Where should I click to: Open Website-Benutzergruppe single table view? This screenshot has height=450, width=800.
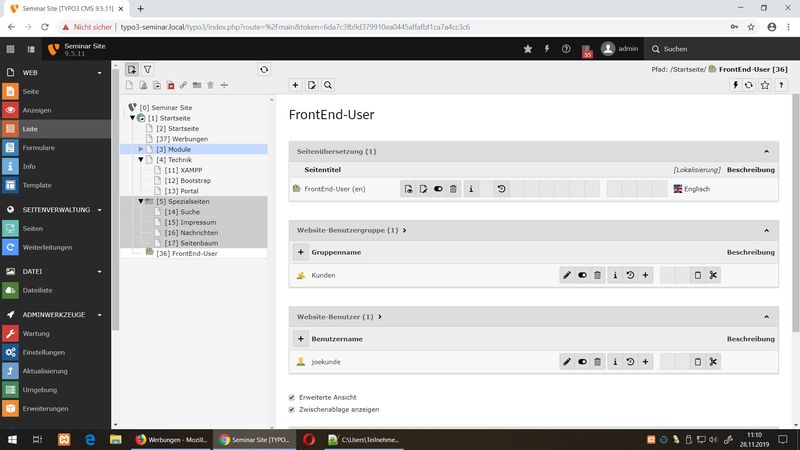[352, 231]
